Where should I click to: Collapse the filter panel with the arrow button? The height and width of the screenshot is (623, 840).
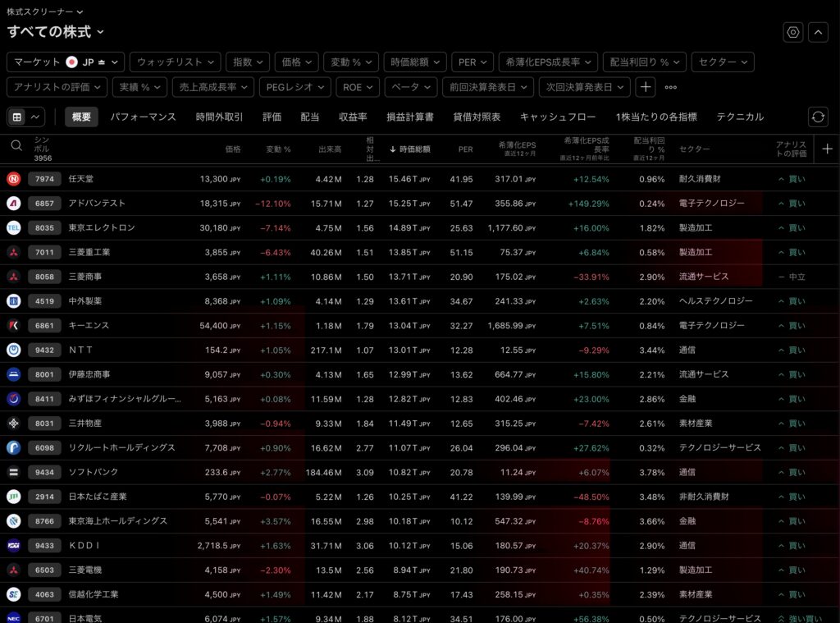818,32
